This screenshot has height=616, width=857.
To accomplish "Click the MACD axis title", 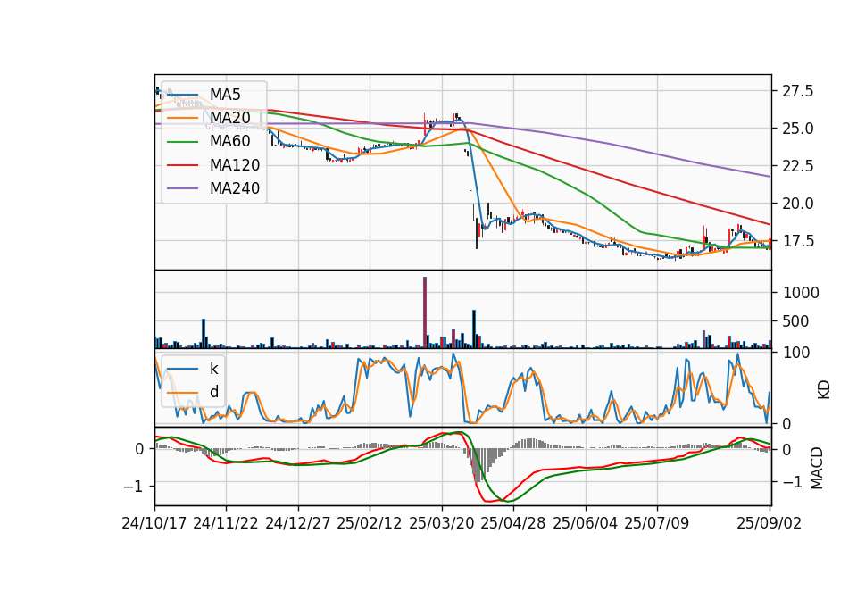I will pos(817,468).
